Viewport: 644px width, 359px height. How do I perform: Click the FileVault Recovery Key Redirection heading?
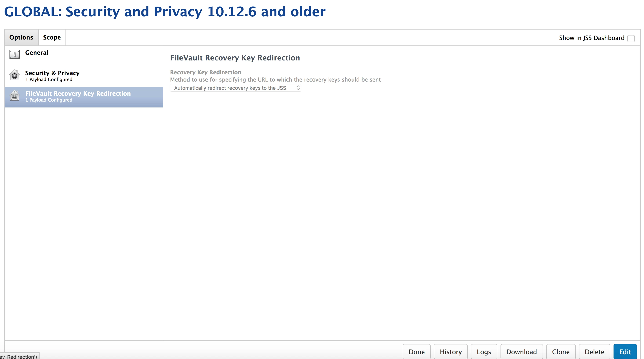tap(235, 58)
